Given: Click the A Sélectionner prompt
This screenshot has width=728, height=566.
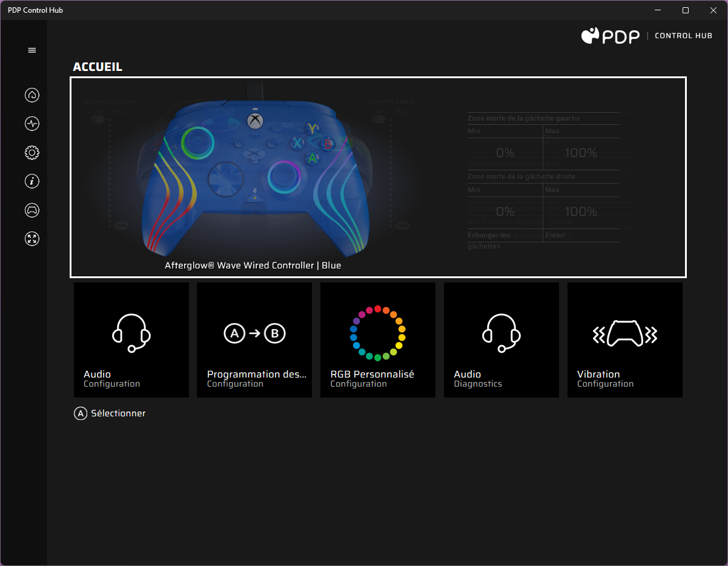Looking at the screenshot, I should coord(110,413).
